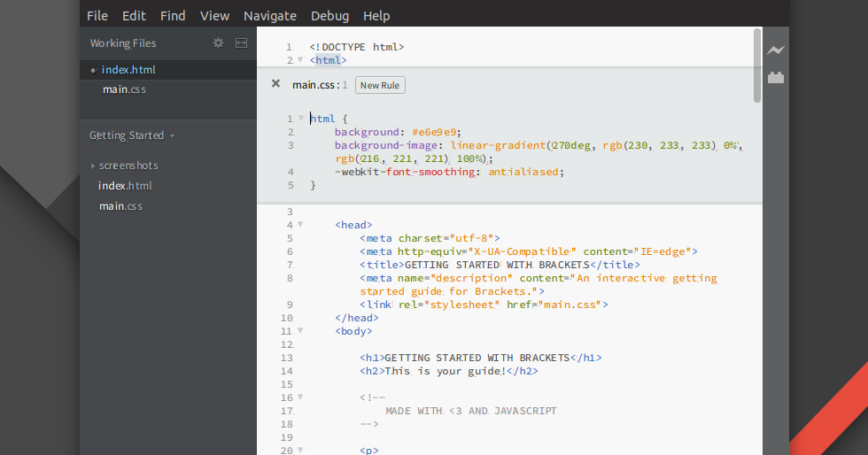Collapse the head tag fold arrow on line 4
The width and height of the screenshot is (868, 455).
tap(300, 224)
